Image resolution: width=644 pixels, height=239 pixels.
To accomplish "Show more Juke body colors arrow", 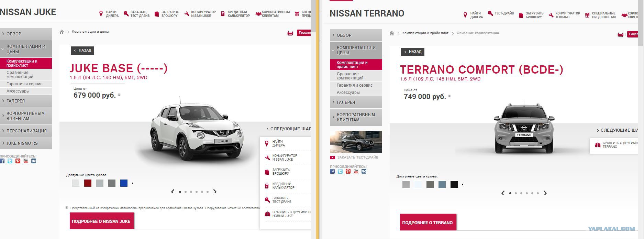I will tap(132, 183).
